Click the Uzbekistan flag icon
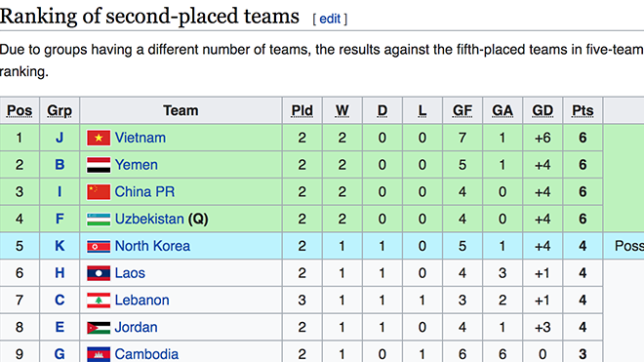644x362 pixels. tap(99, 219)
